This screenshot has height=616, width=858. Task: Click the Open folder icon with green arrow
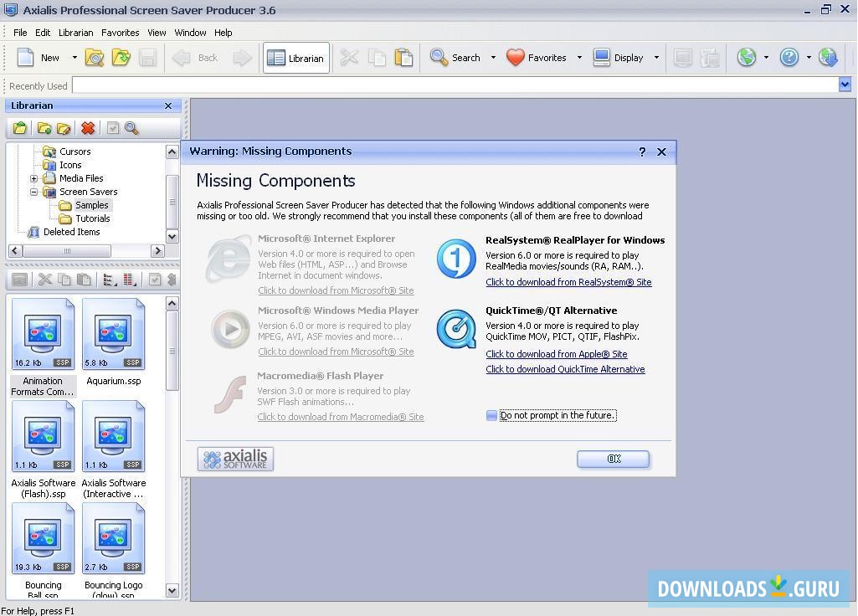click(121, 58)
